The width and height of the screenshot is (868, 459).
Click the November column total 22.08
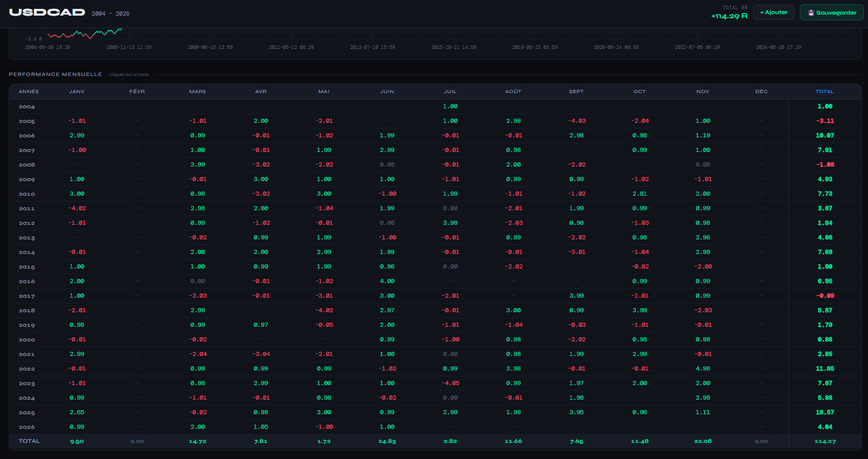pos(703,441)
